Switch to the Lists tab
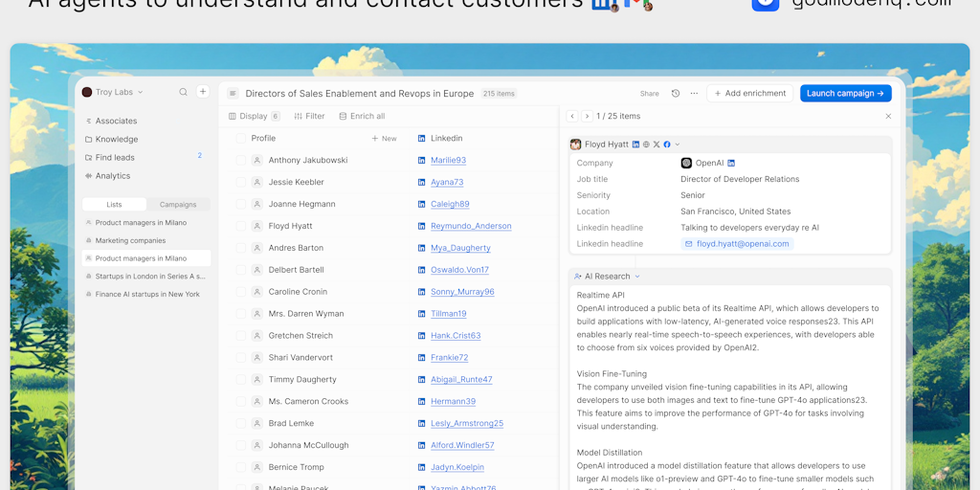This screenshot has width=980, height=490. (x=115, y=205)
